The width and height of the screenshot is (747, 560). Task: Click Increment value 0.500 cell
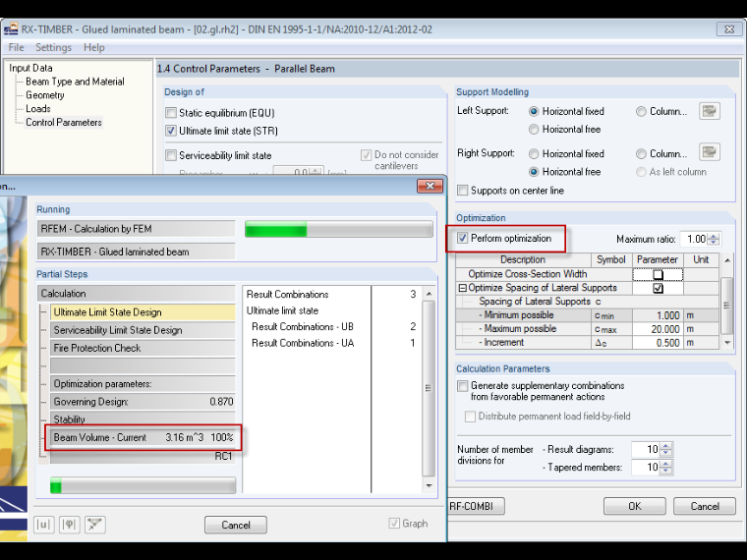point(658,343)
